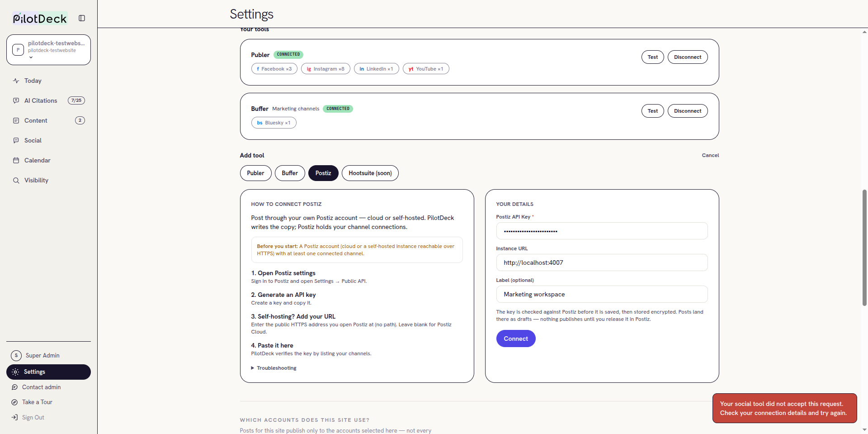Click the page vertical scrollbar thumb

tap(864, 248)
